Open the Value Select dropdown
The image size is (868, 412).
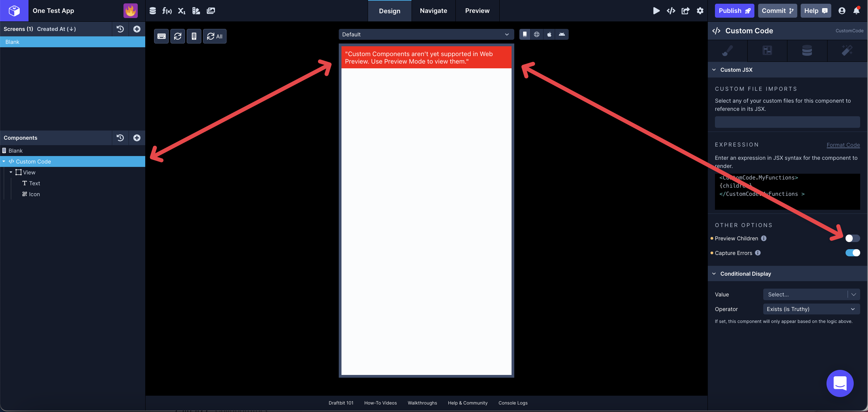tap(812, 294)
